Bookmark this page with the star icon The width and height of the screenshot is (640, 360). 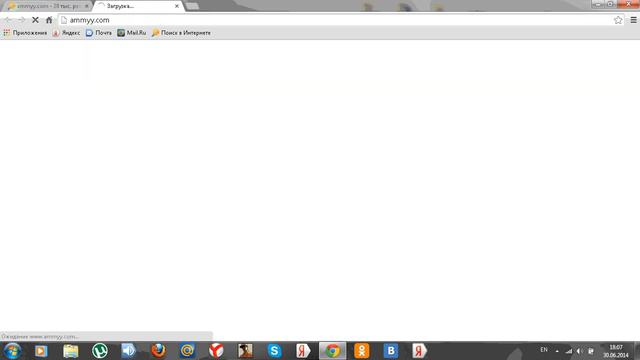618,20
